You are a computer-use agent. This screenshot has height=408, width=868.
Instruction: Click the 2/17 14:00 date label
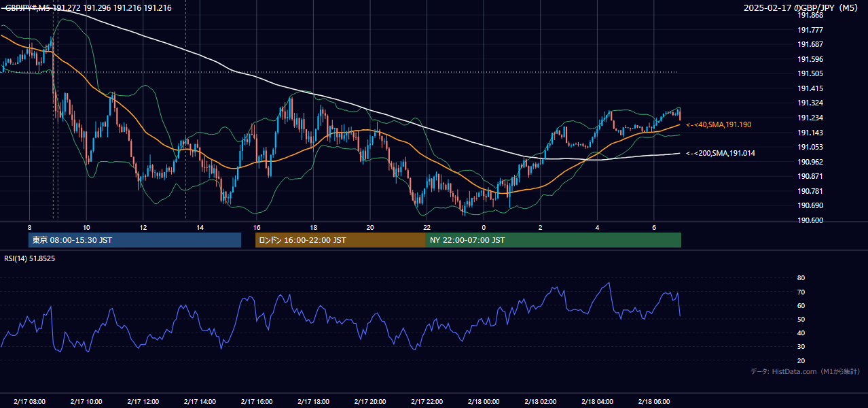click(x=200, y=402)
